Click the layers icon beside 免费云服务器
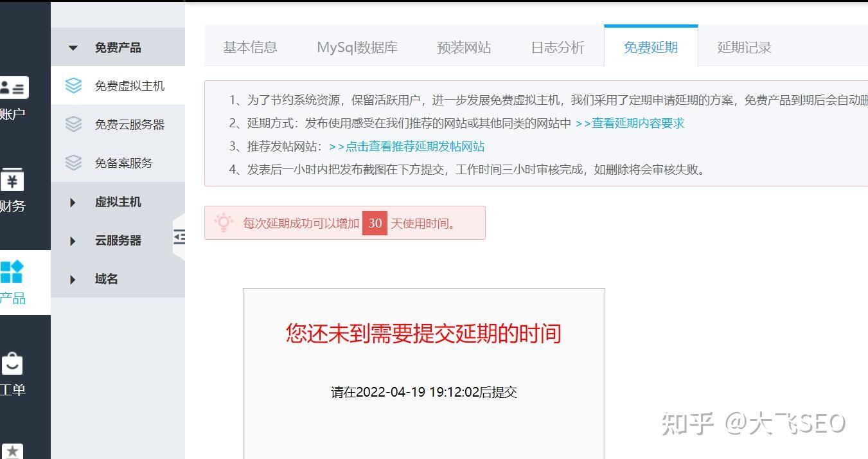The width and height of the screenshot is (868, 459). tap(74, 124)
